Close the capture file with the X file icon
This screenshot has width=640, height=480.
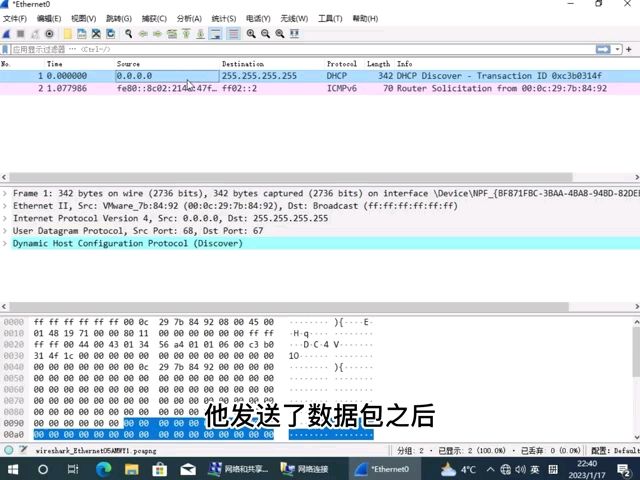[x=96, y=34]
